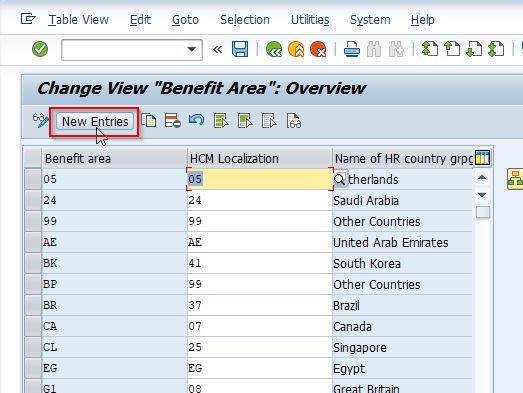Click the green Back icon
Image resolution: width=523 pixels, height=393 pixels.
pos(274,49)
